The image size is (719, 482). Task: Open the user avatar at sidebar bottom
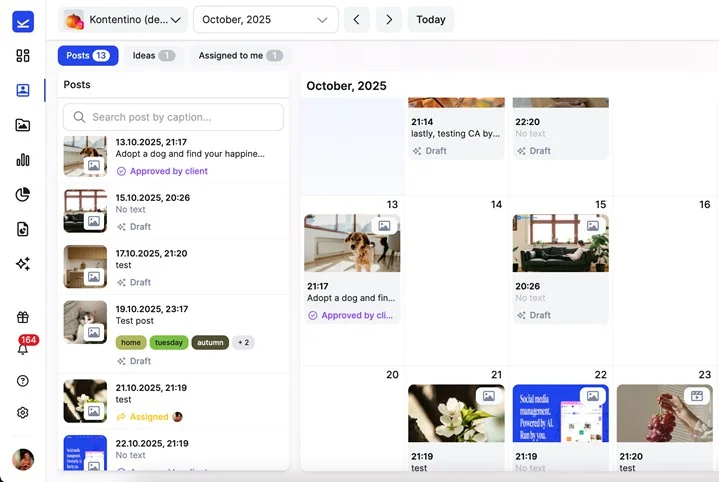tap(23, 460)
